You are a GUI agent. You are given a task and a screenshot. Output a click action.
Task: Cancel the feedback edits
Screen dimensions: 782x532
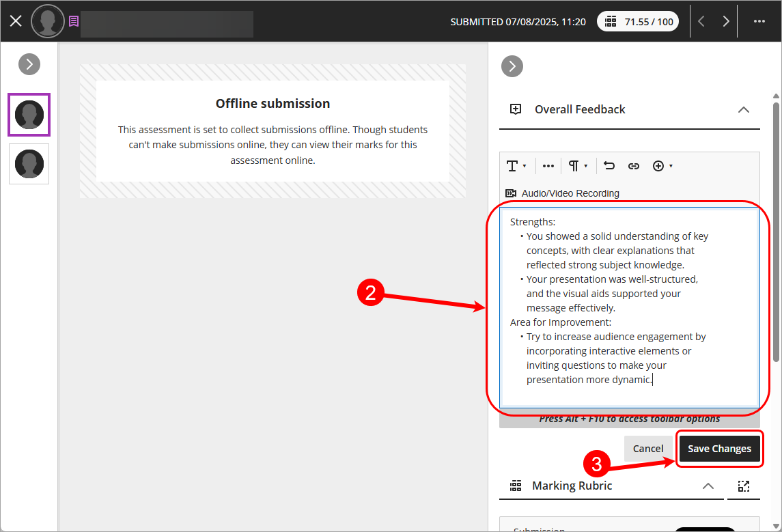pos(647,449)
